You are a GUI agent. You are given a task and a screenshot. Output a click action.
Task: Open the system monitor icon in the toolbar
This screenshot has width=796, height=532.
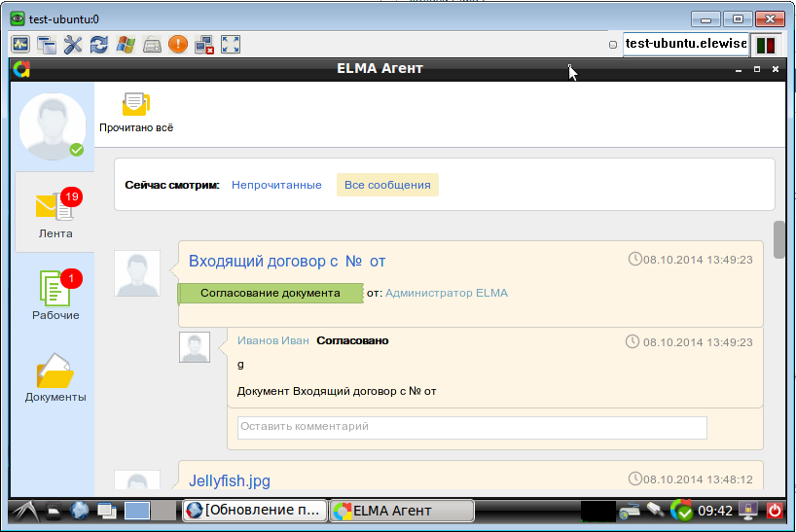point(20,45)
